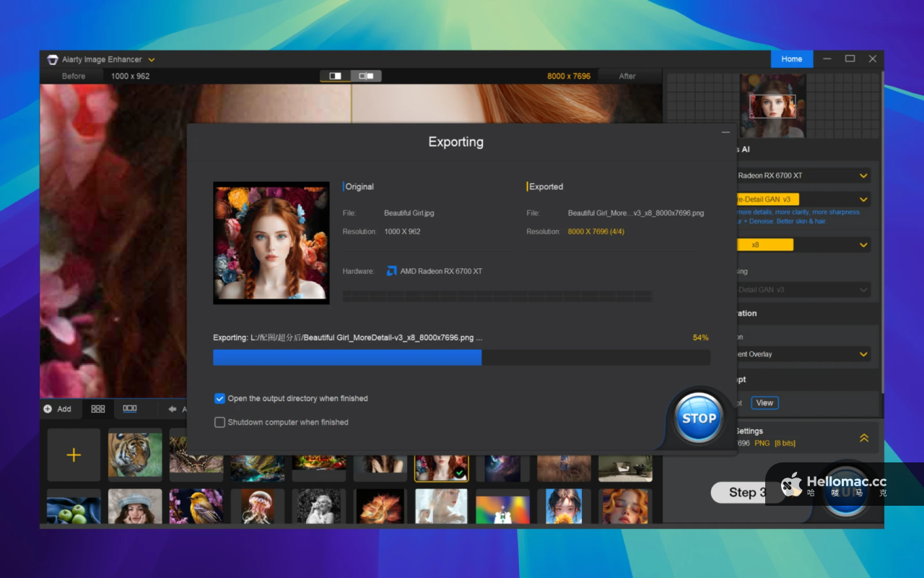Select the orange flower on black thumbnail
The width and height of the screenshot is (924, 578).
point(380,506)
